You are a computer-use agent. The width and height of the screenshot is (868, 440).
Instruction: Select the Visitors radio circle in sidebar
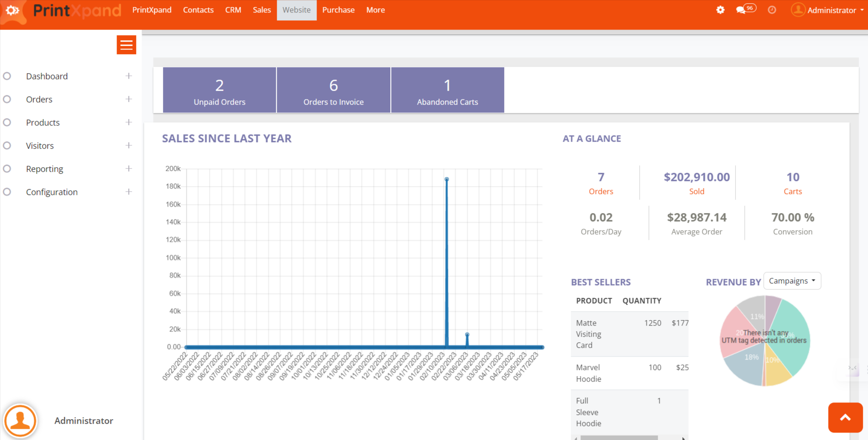tap(7, 145)
